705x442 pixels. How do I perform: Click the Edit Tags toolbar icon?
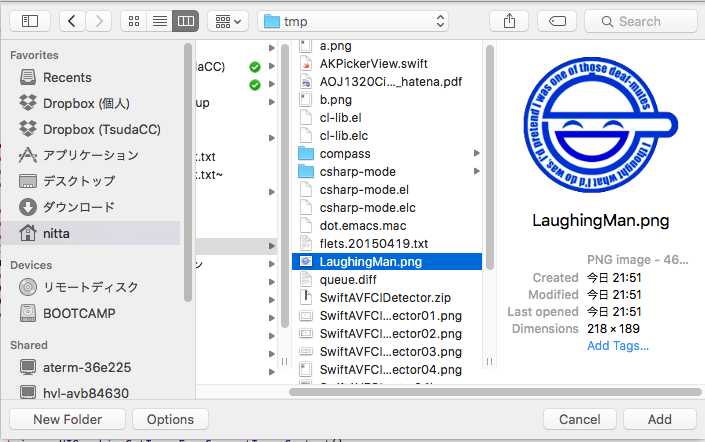click(x=556, y=21)
